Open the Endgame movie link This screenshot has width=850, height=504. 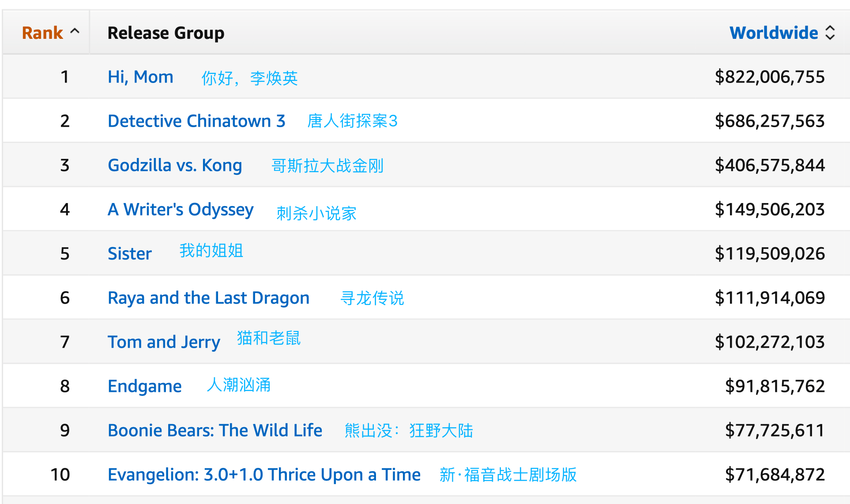[x=145, y=387]
